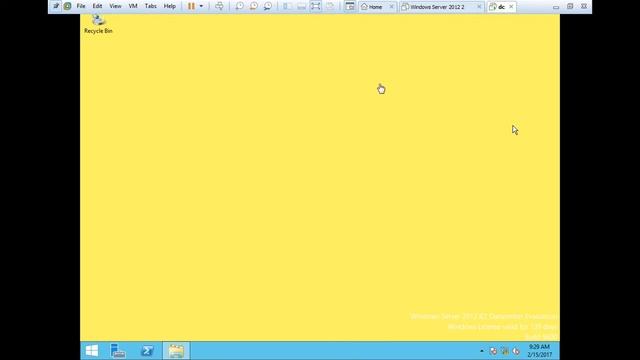This screenshot has width=640, height=360.
Task: Open the snapshot manager clock icon
Action: (268, 6)
